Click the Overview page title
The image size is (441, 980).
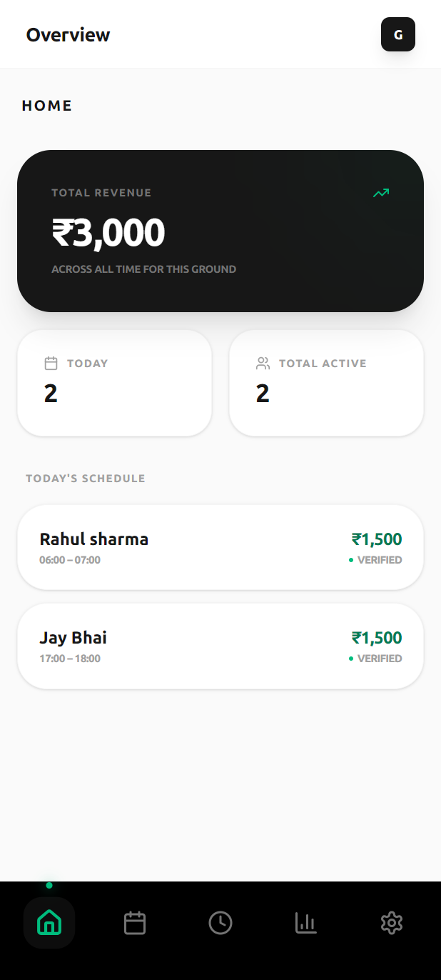click(68, 34)
